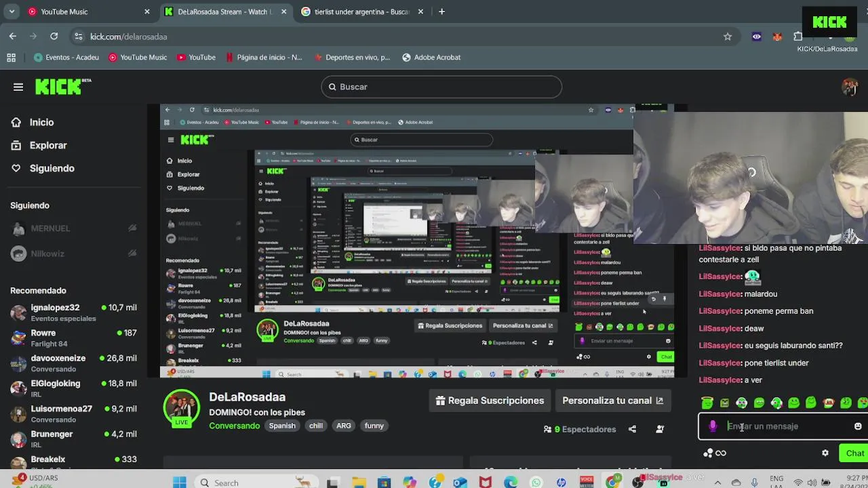Viewport: 868px width, 488px height.
Task: Open Deportes en vivo bookmark
Action: tap(352, 58)
